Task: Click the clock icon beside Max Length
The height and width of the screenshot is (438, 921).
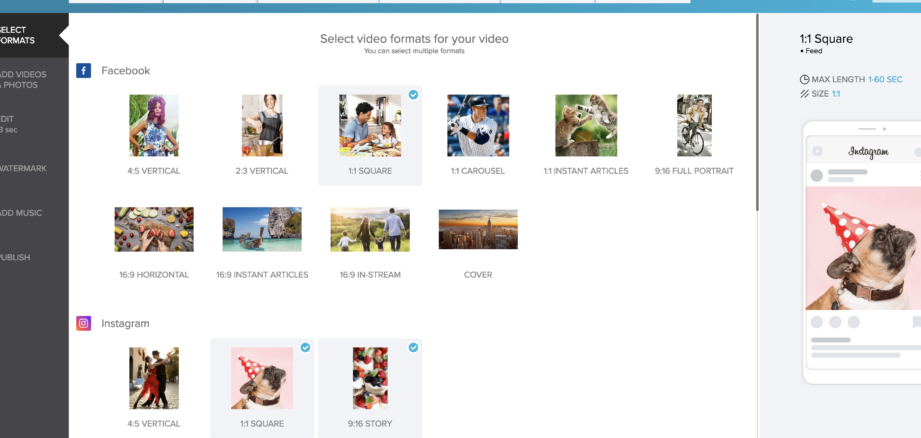Action: click(x=804, y=79)
